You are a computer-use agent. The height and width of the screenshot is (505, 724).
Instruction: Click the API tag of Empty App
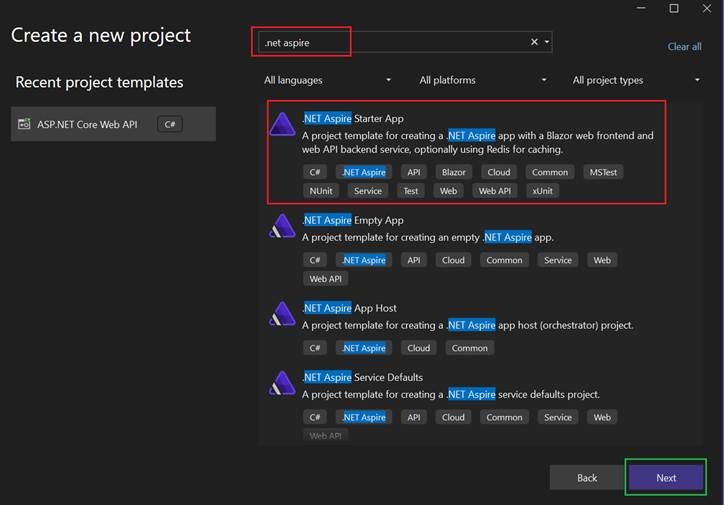tap(414, 260)
